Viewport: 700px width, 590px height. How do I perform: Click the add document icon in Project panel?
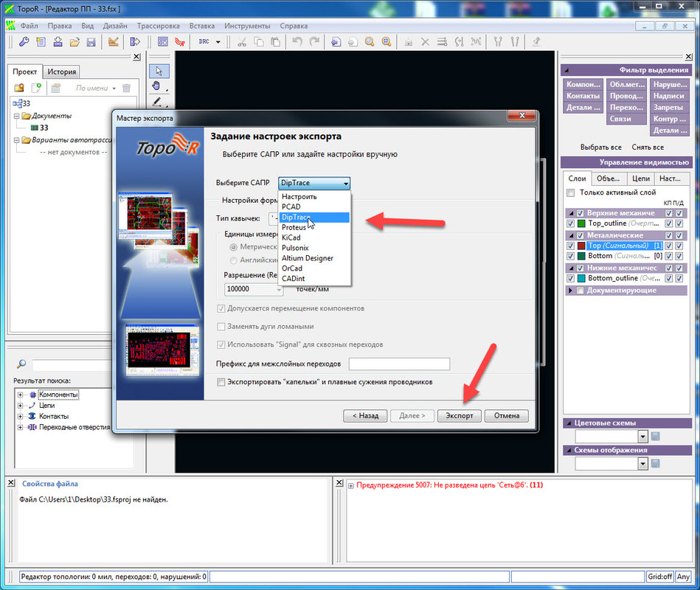(36, 88)
